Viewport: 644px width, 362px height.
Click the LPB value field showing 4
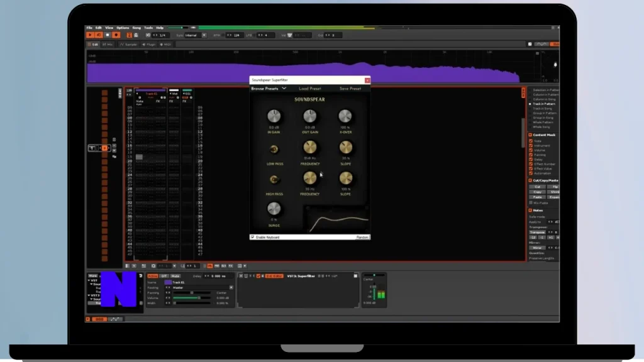(266, 35)
